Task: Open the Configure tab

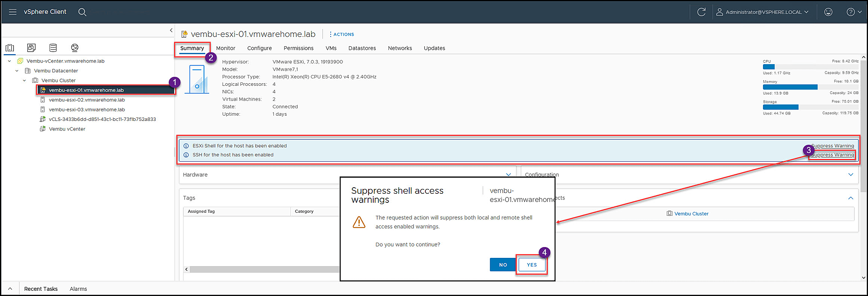Action: 260,48
